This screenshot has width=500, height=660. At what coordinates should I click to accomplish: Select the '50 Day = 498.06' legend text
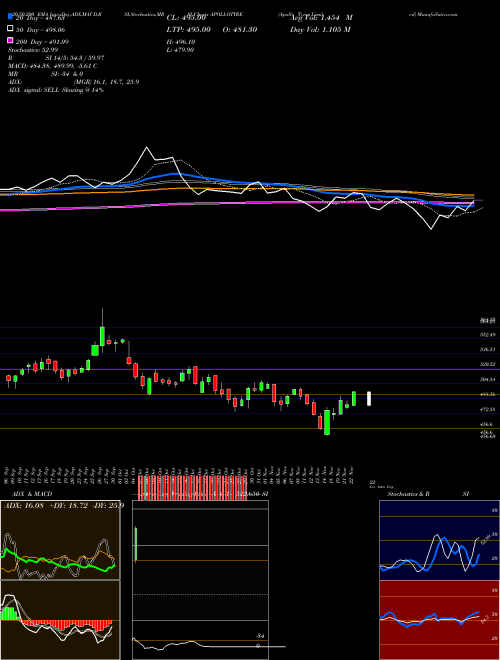40,29
